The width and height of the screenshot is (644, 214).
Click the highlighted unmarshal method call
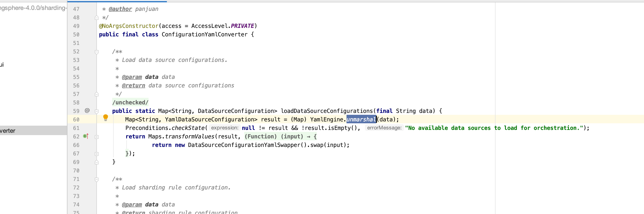[x=361, y=120]
